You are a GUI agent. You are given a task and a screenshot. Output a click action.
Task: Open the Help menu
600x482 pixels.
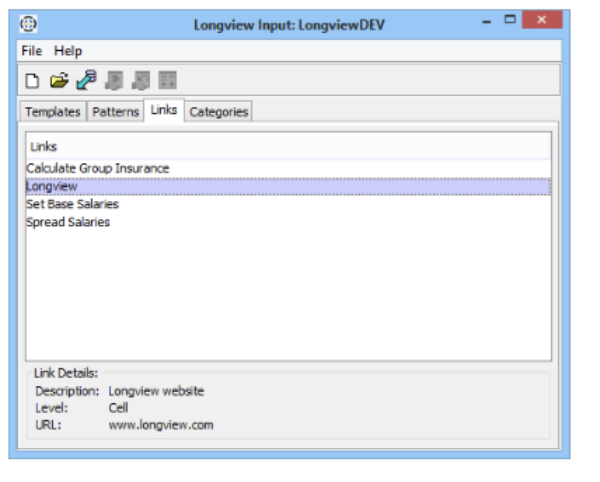coord(68,51)
